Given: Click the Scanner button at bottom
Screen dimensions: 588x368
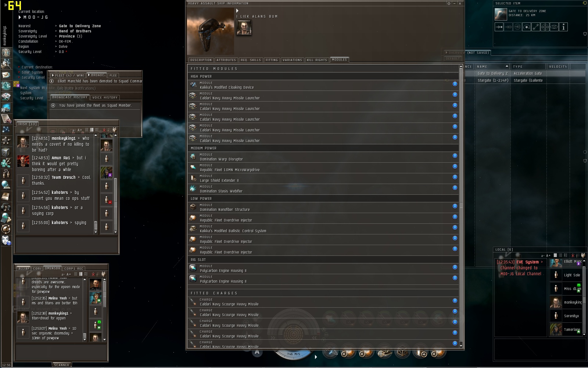Looking at the screenshot, I should tap(61, 365).
